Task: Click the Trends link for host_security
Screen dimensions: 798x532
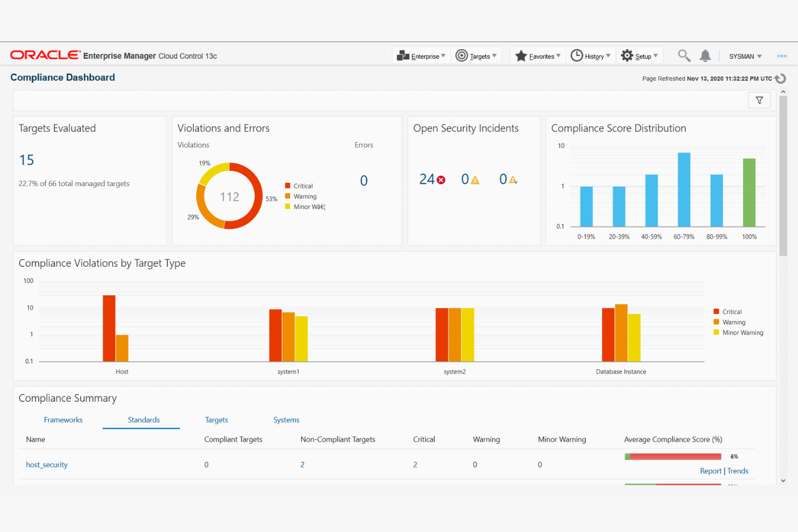Action: pyautogui.click(x=738, y=471)
